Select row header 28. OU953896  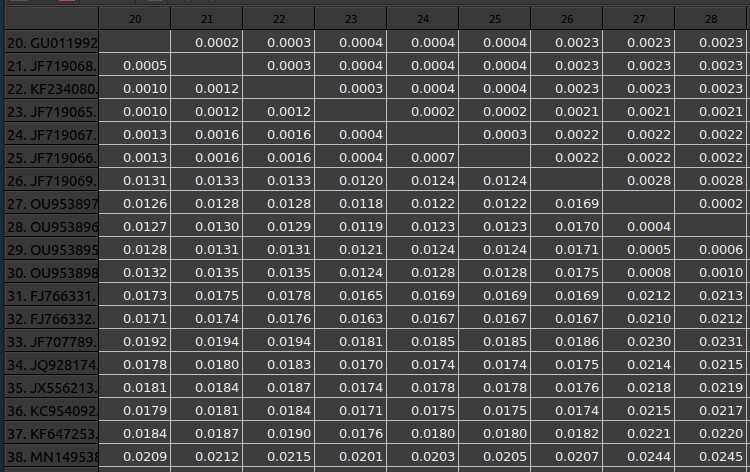pyautogui.click(x=52, y=226)
